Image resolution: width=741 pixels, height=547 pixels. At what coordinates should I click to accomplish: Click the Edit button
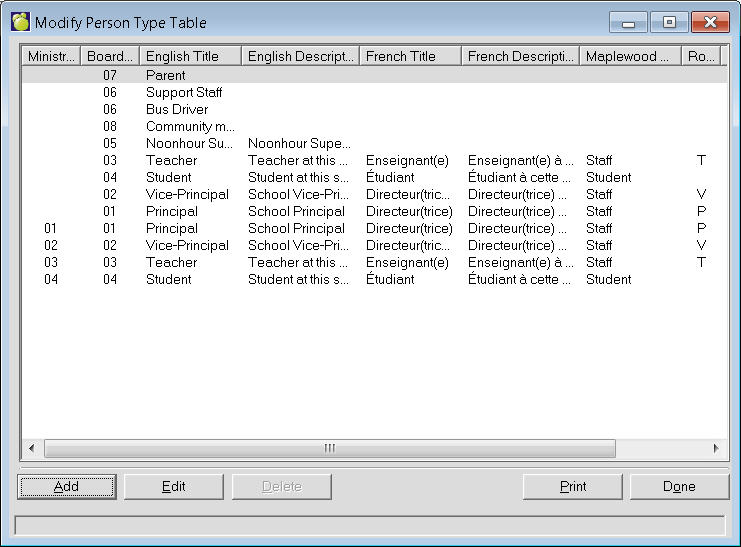click(174, 487)
